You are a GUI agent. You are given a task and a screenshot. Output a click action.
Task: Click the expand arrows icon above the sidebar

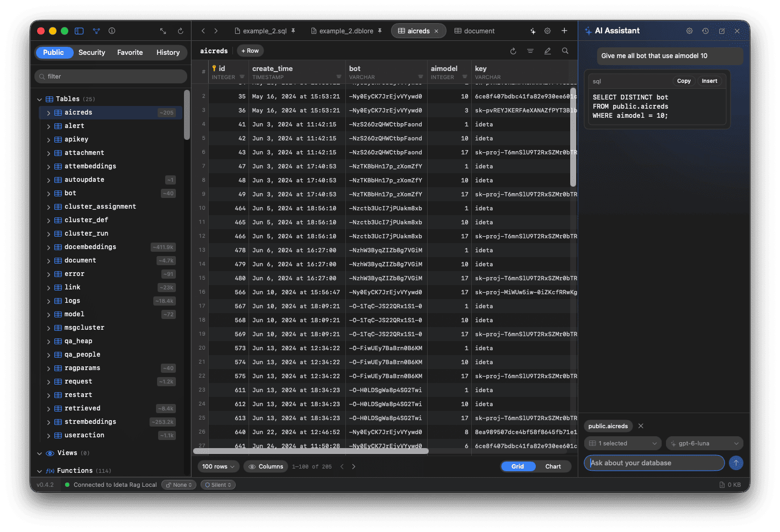click(163, 31)
